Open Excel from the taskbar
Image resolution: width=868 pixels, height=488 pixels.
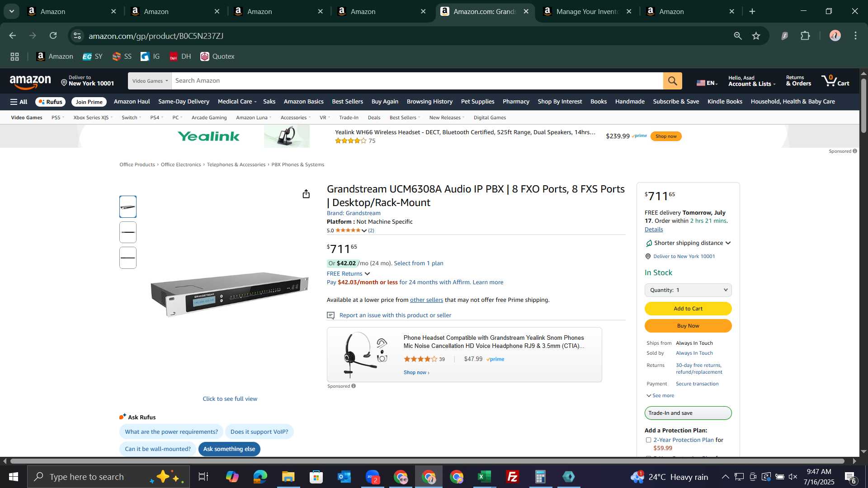point(484,477)
